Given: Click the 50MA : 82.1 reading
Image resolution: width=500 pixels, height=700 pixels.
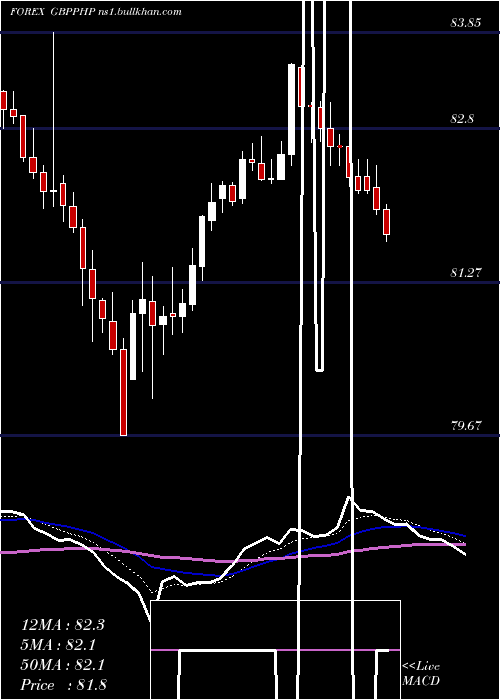Looking at the screenshot, I should pyautogui.click(x=62, y=665).
